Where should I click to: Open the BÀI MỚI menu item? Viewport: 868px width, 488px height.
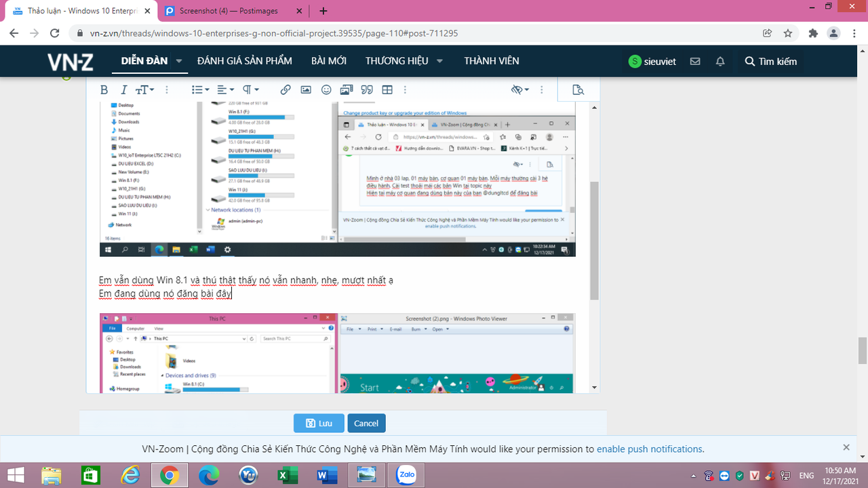click(330, 60)
